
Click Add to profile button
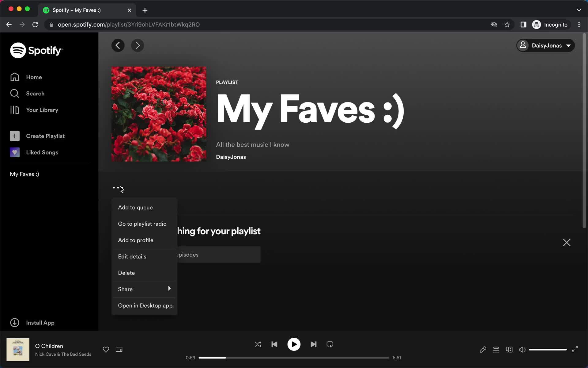tap(135, 240)
